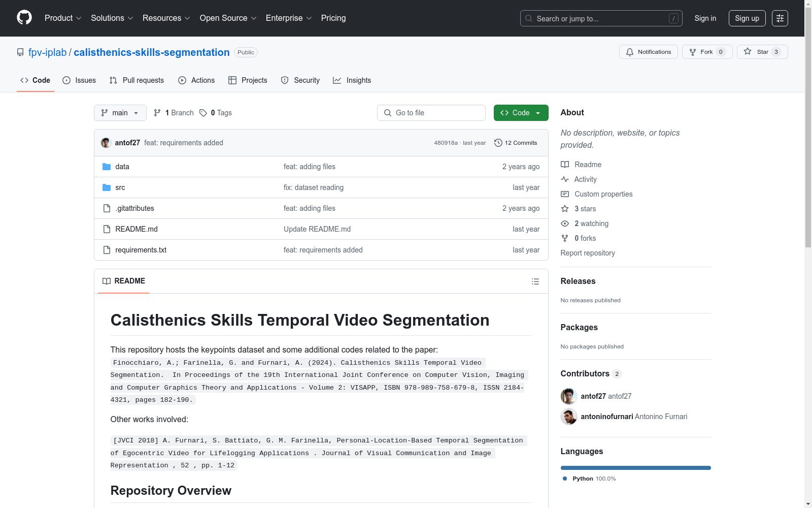
Task: Expand the Resources menu
Action: [166, 18]
